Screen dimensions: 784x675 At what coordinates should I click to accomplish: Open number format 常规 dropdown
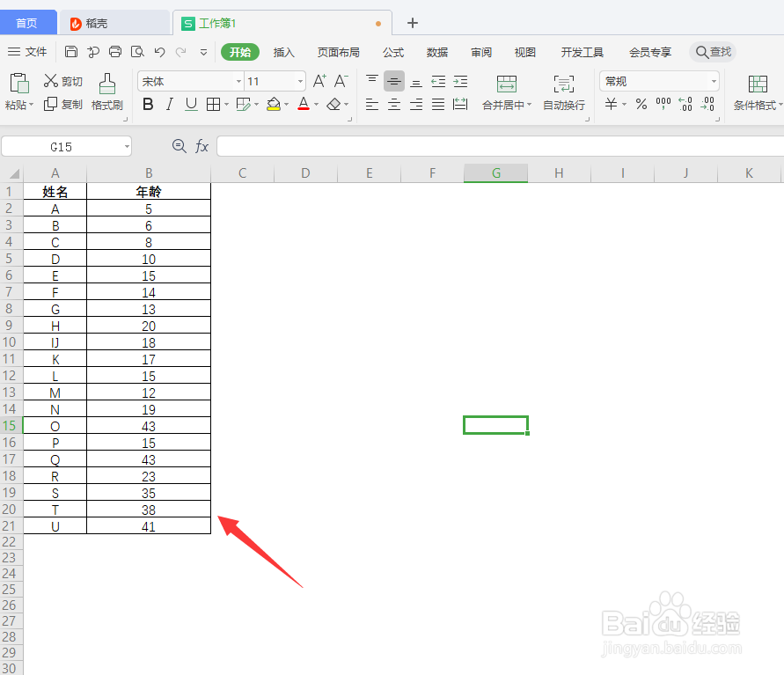tap(714, 81)
